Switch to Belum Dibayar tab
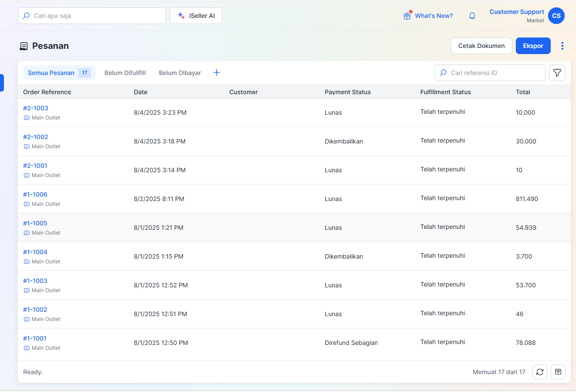576x392 pixels. point(180,73)
